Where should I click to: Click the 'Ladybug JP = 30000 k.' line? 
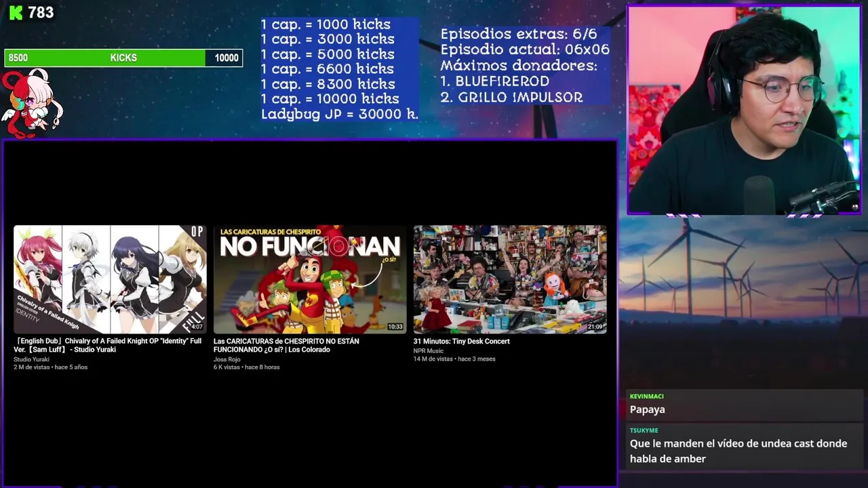[340, 114]
